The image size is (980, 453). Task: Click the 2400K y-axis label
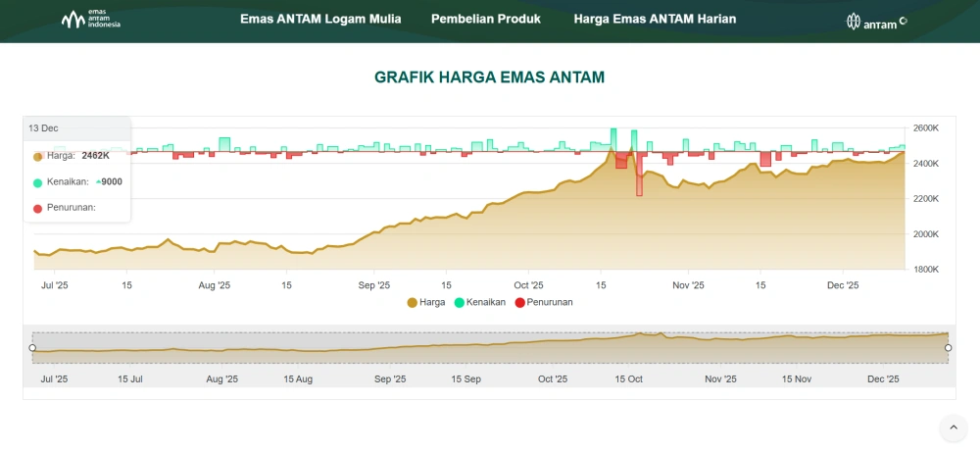(x=926, y=164)
